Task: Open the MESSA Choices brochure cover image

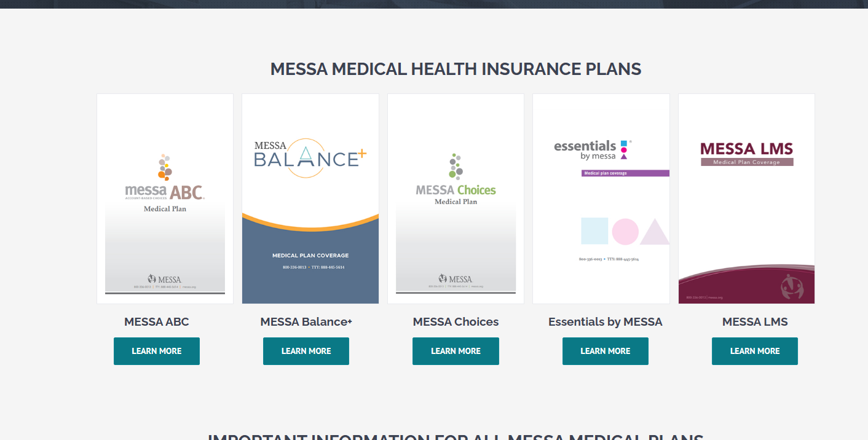Action: point(456,198)
